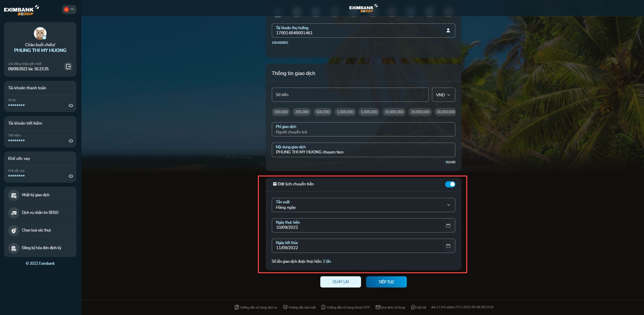Open the VND currency dropdown
The image size is (644, 315).
coord(443,95)
